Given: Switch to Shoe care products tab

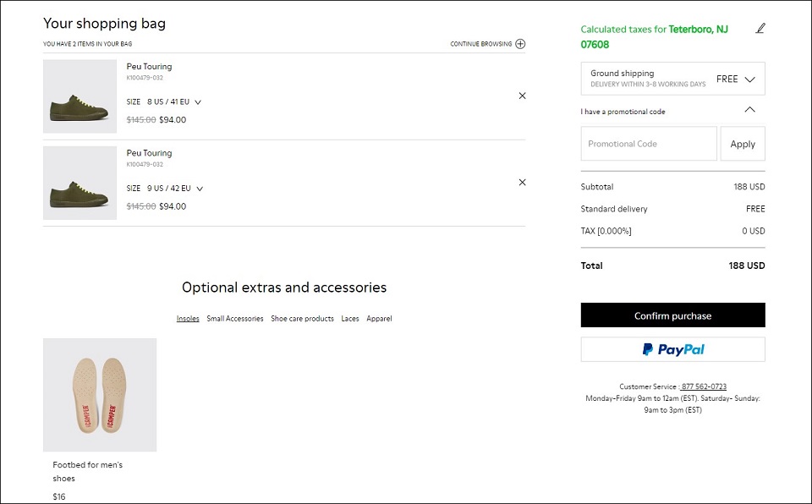Looking at the screenshot, I should click(x=303, y=319).
